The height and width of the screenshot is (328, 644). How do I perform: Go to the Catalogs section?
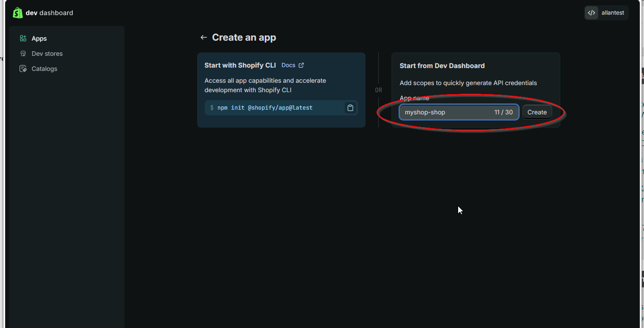44,69
